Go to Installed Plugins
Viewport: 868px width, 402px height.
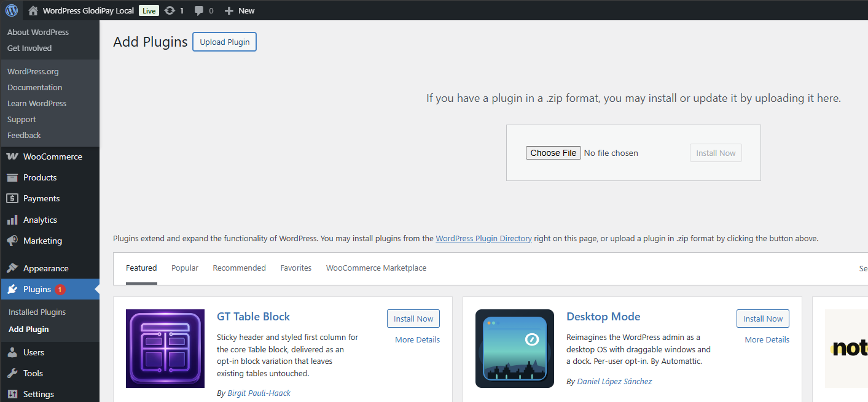click(37, 312)
